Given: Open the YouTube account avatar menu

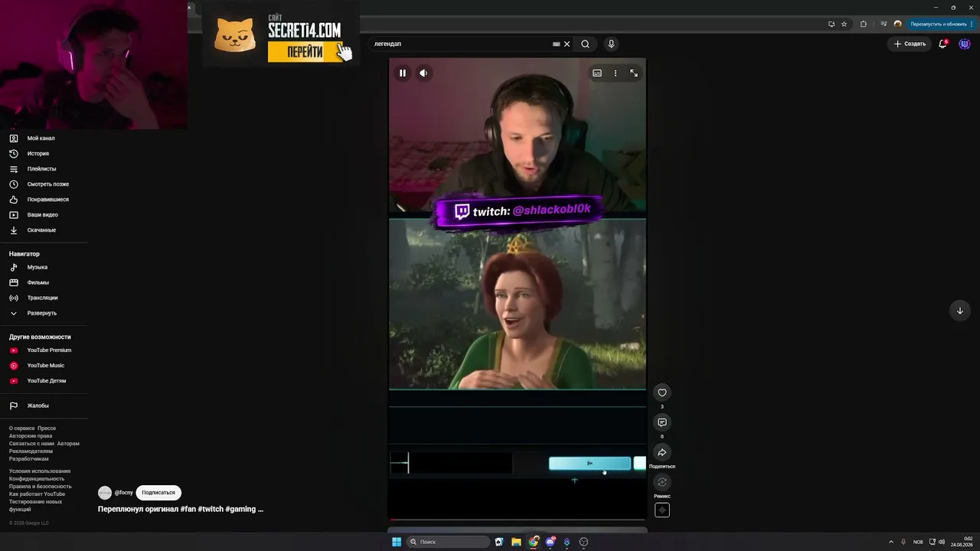Looking at the screenshot, I should (965, 44).
